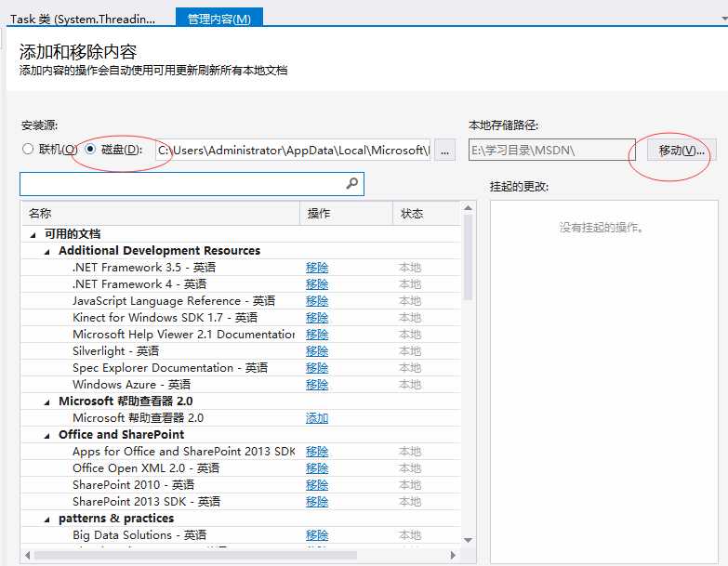Select the .NET Framework 4 - 英语 row
Image resolution: width=728 pixels, height=566 pixels.
[x=242, y=284]
